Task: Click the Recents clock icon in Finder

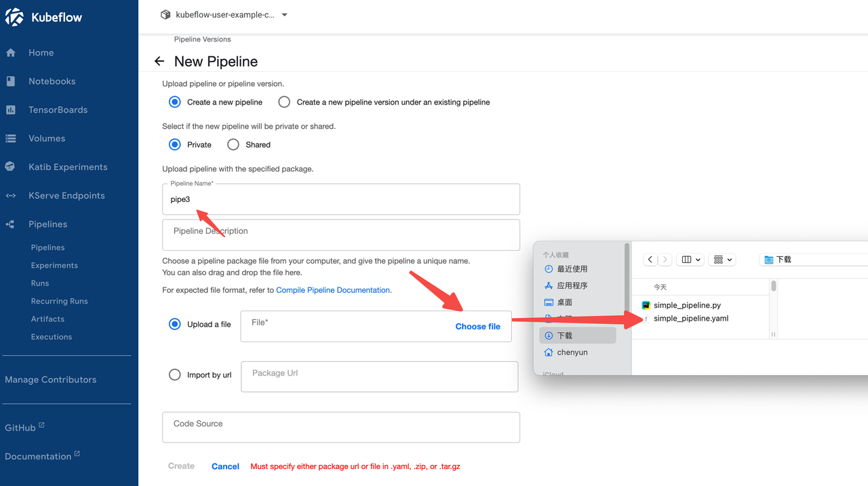Action: tap(549, 269)
